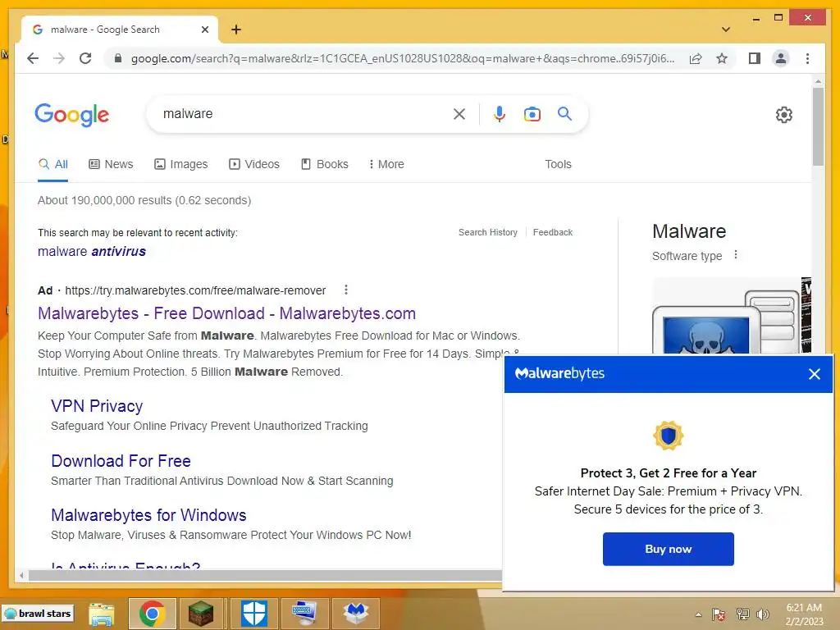The image size is (840, 630).
Task: Open network tray icon
Action: pos(742,614)
